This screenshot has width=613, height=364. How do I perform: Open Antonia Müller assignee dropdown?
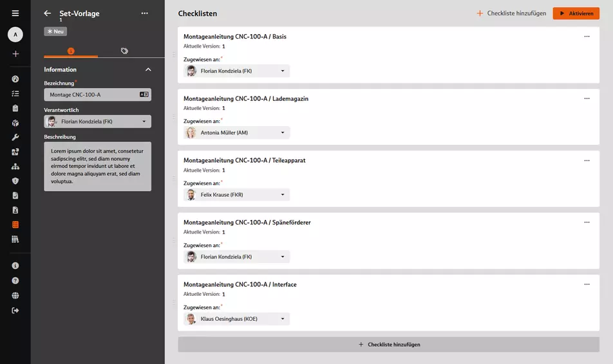236,132
